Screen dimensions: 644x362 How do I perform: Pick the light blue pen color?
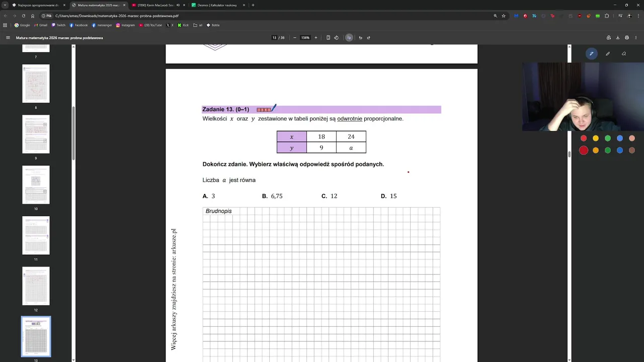pos(620,138)
